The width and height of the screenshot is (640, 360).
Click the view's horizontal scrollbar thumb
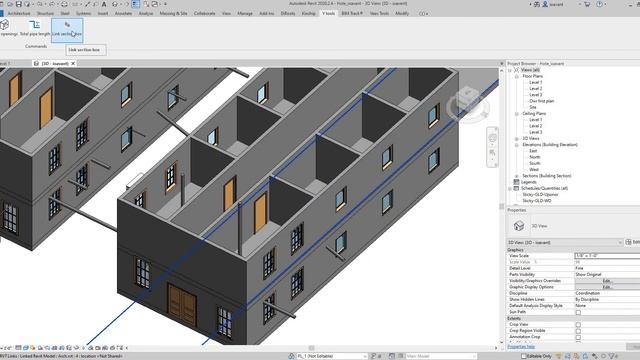coord(311,348)
